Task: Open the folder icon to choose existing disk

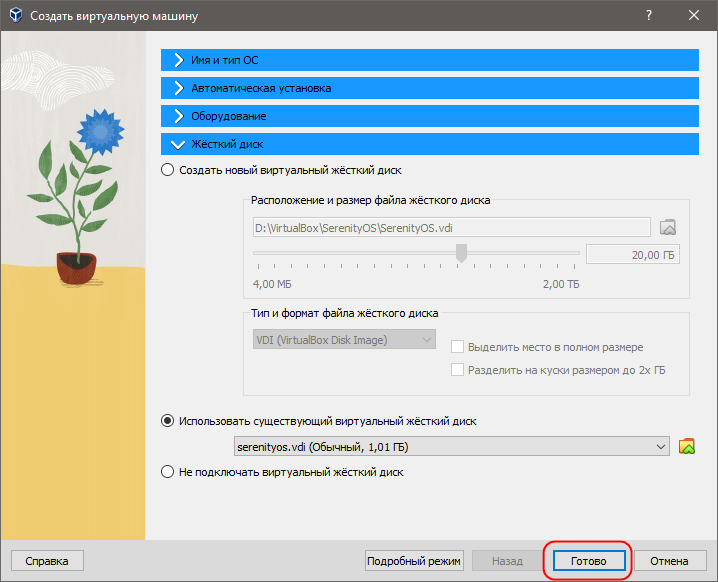Action: pos(686,446)
